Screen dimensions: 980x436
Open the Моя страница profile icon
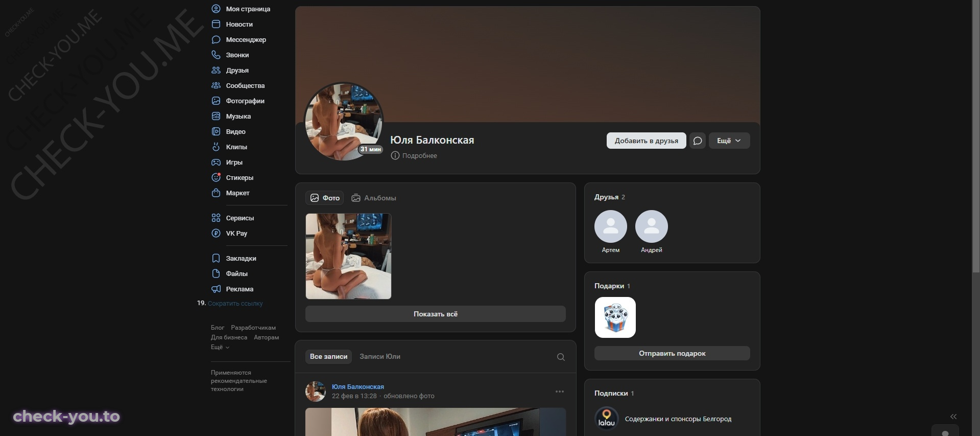(x=216, y=9)
